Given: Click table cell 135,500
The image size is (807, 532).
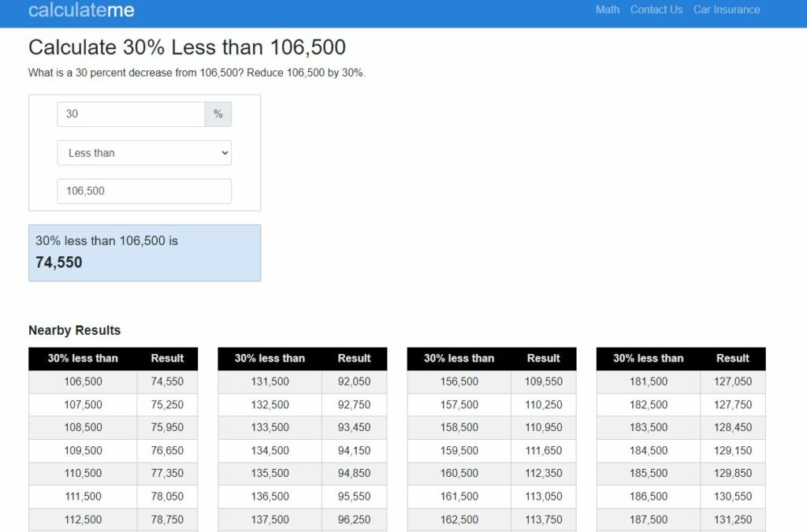Looking at the screenshot, I should 270,474.
